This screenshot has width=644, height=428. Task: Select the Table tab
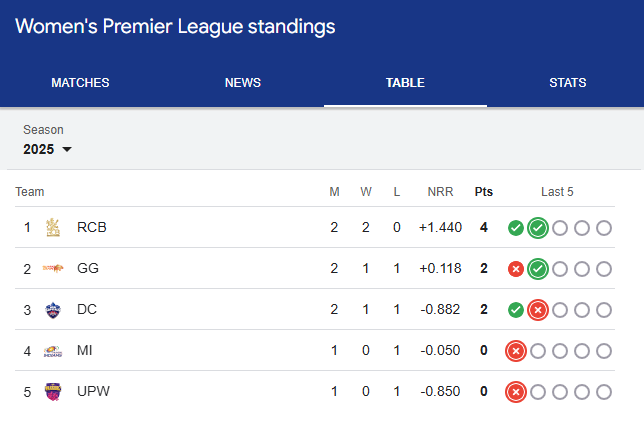(405, 83)
